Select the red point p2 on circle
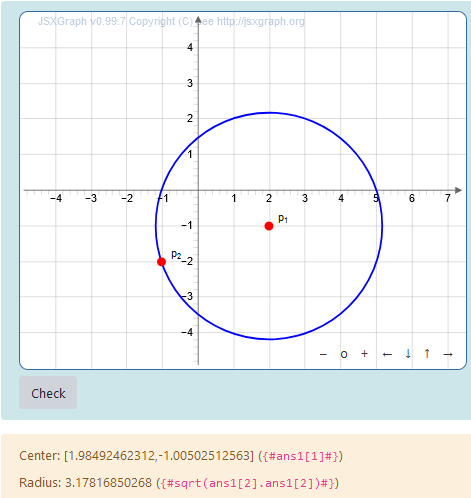 pos(161,262)
